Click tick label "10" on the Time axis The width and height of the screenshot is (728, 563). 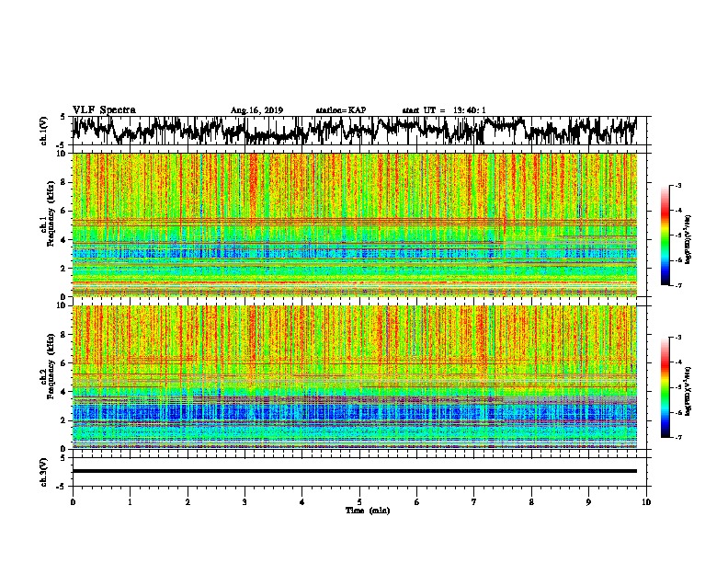click(646, 502)
